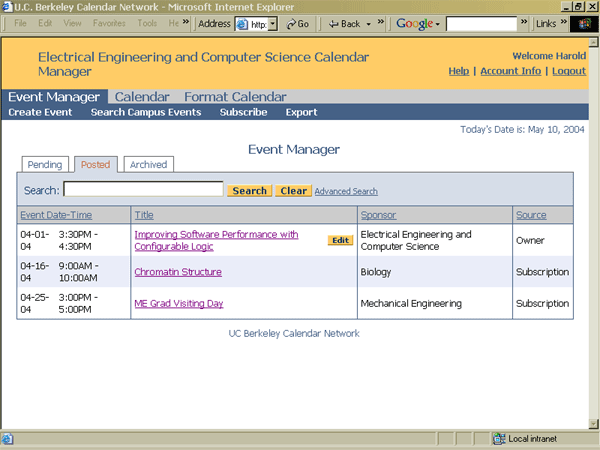Click the Links toolbar label
The width and height of the screenshot is (600, 450).
[x=546, y=24]
